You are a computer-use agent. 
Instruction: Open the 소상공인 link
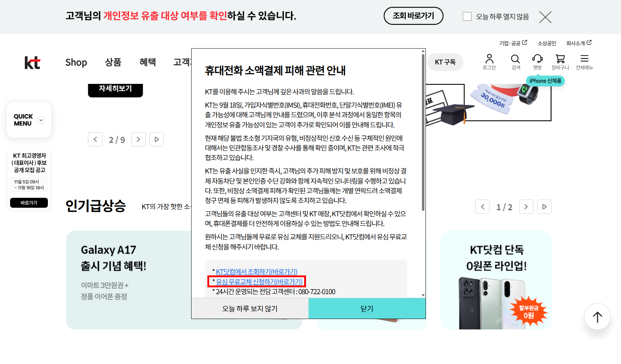(x=547, y=43)
